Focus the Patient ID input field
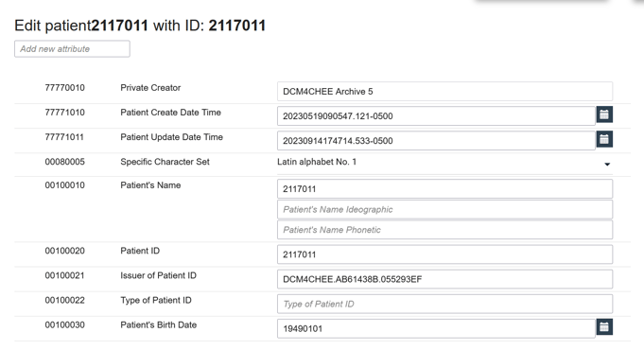Screen dimensions: 644x350 pyautogui.click(x=444, y=254)
